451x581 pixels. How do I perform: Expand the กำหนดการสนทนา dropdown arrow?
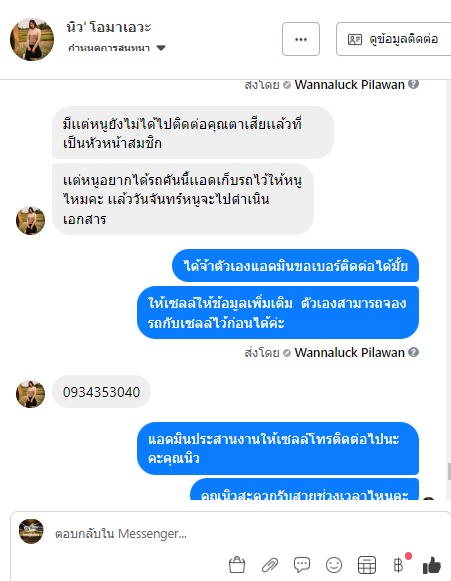tap(161, 48)
